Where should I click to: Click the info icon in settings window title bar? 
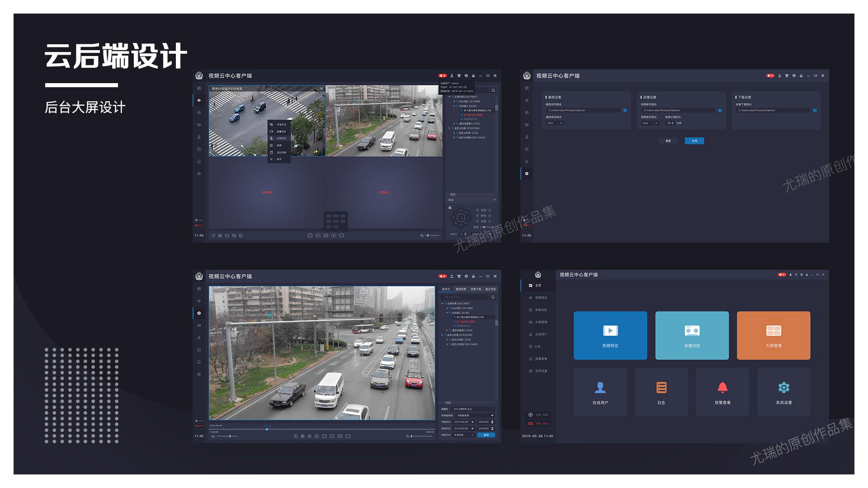[794, 75]
